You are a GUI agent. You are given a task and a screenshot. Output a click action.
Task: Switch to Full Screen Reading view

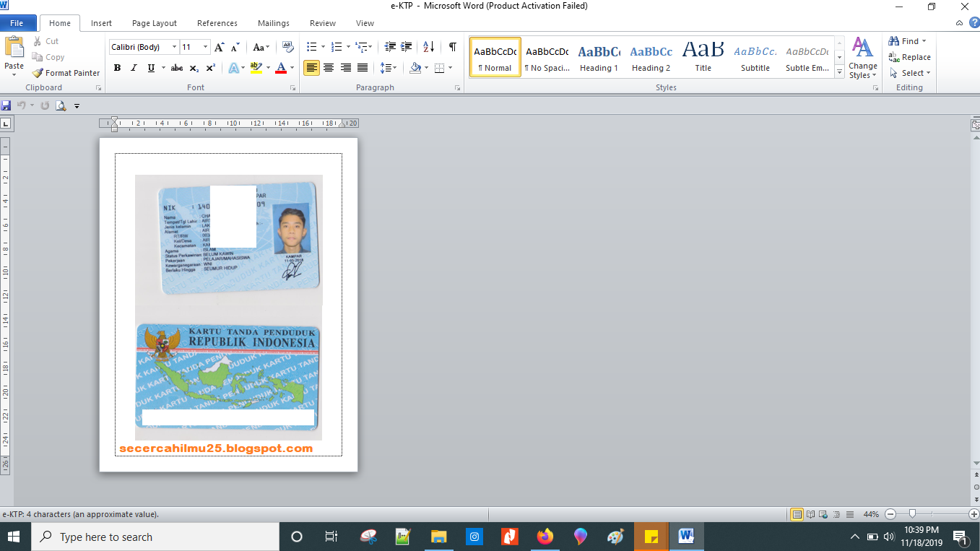810,514
